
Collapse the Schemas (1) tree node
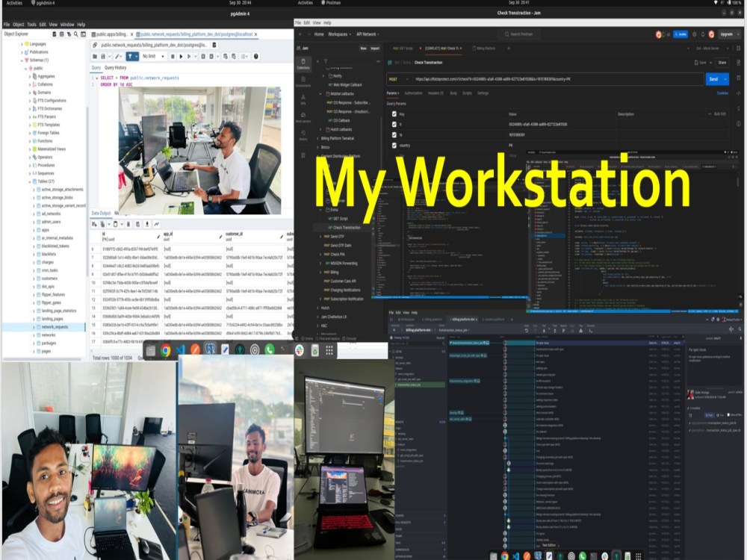click(22, 60)
